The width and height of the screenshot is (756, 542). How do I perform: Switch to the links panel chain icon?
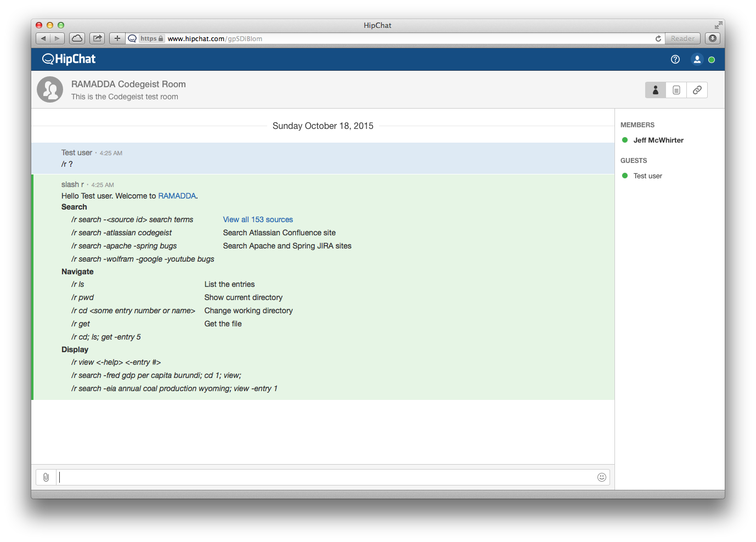[x=697, y=90]
